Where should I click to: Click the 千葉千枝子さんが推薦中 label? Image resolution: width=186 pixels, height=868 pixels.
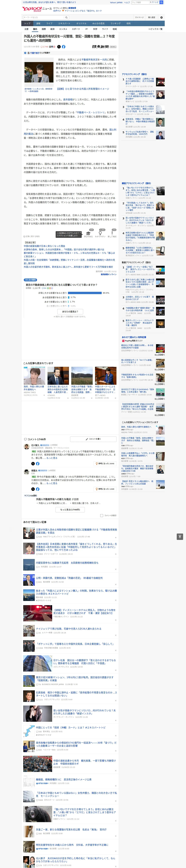pos(40,53)
